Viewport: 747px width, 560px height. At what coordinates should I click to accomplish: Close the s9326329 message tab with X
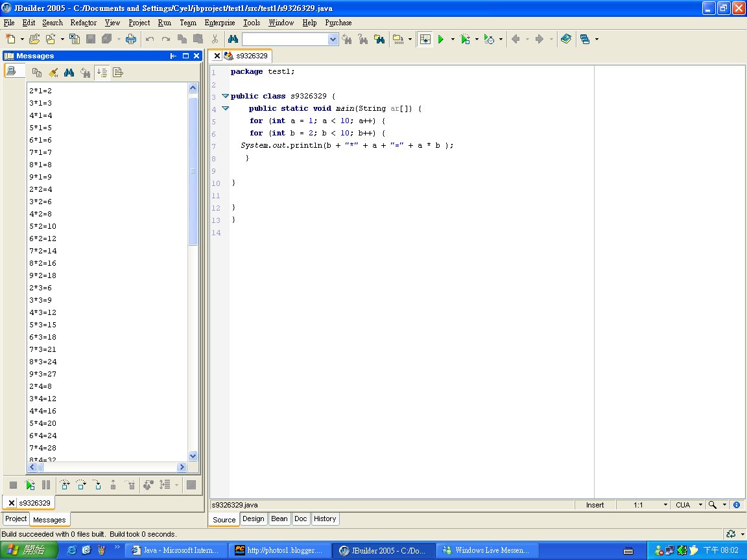point(12,503)
